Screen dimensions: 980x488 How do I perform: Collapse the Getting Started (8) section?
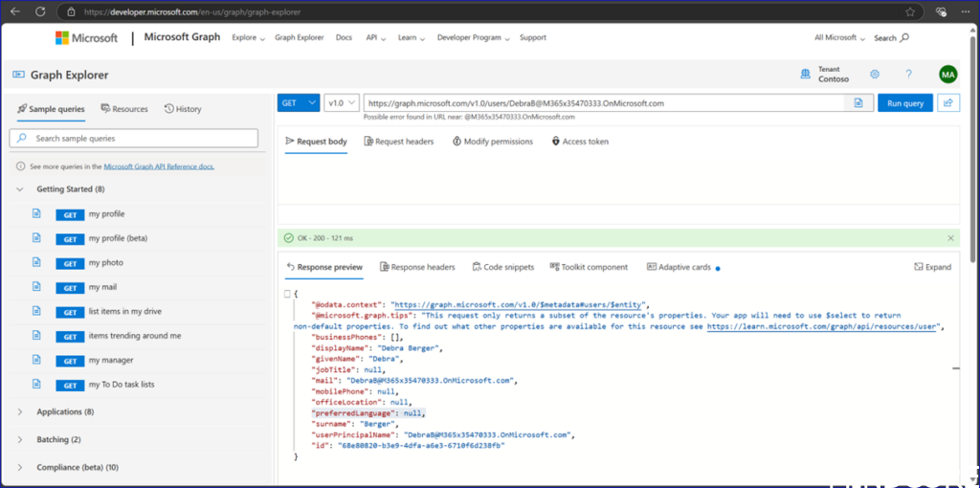coord(22,189)
